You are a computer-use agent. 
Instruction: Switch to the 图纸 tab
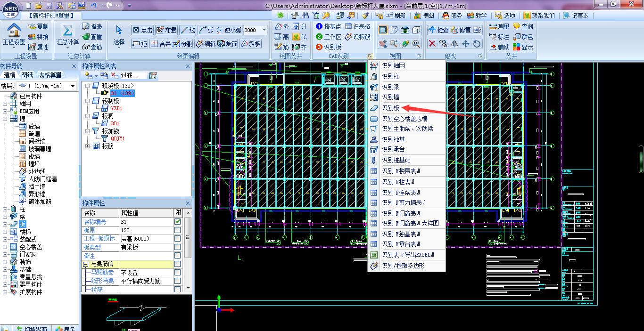pyautogui.click(x=27, y=75)
